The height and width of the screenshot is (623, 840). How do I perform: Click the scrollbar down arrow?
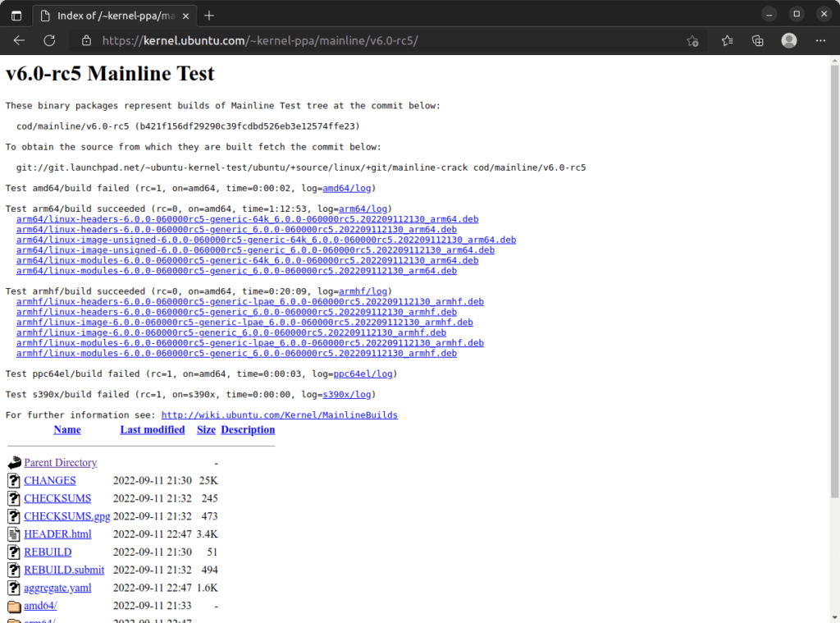pos(834,617)
